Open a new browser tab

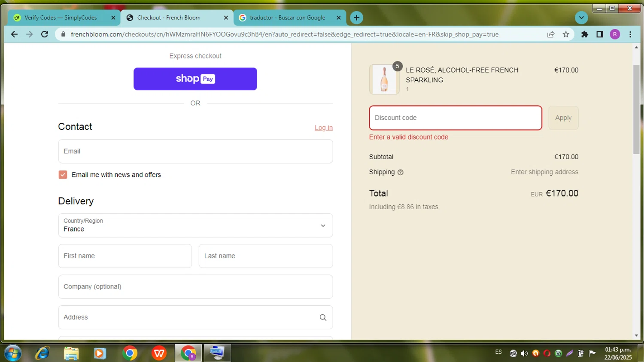356,18
